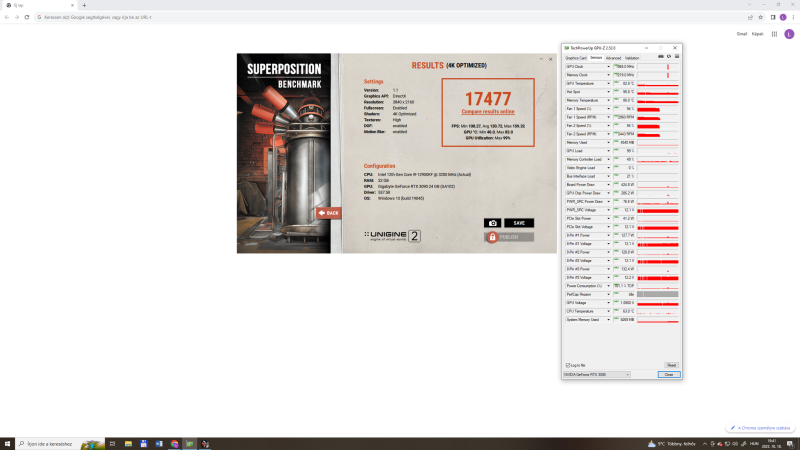Click the Chrome customize button
This screenshot has width=800, height=450.
click(x=760, y=428)
